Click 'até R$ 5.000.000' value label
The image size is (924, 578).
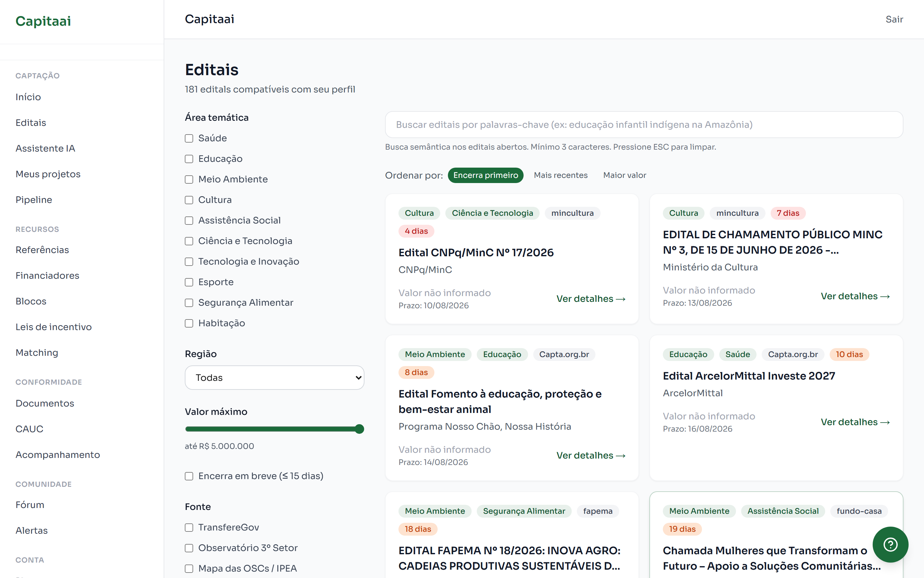[219, 446]
